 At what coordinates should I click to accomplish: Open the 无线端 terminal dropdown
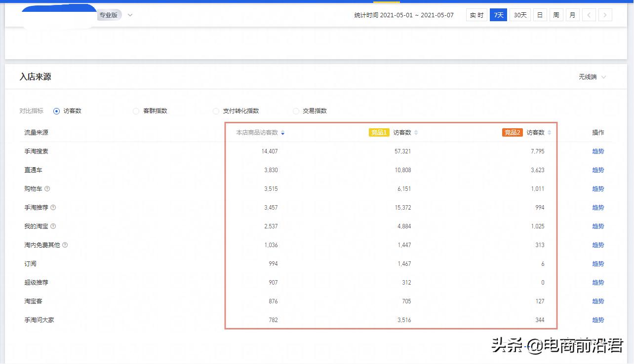click(x=592, y=77)
